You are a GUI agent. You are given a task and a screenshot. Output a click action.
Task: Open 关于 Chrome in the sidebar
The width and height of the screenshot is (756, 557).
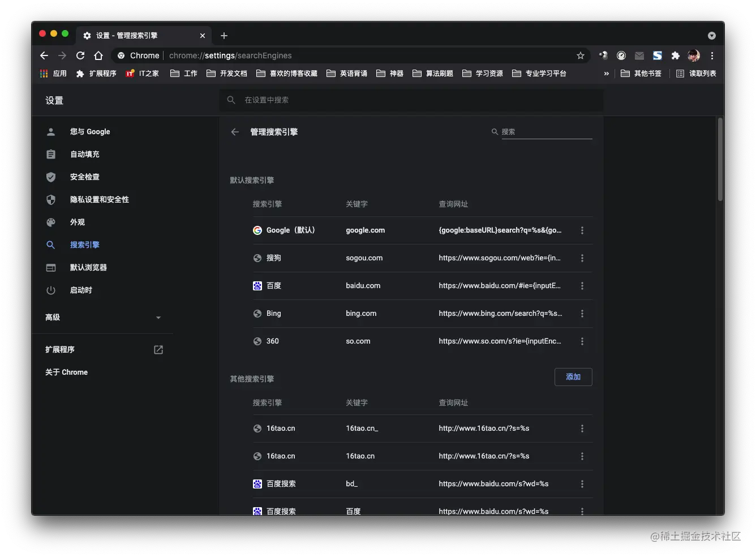[66, 372]
